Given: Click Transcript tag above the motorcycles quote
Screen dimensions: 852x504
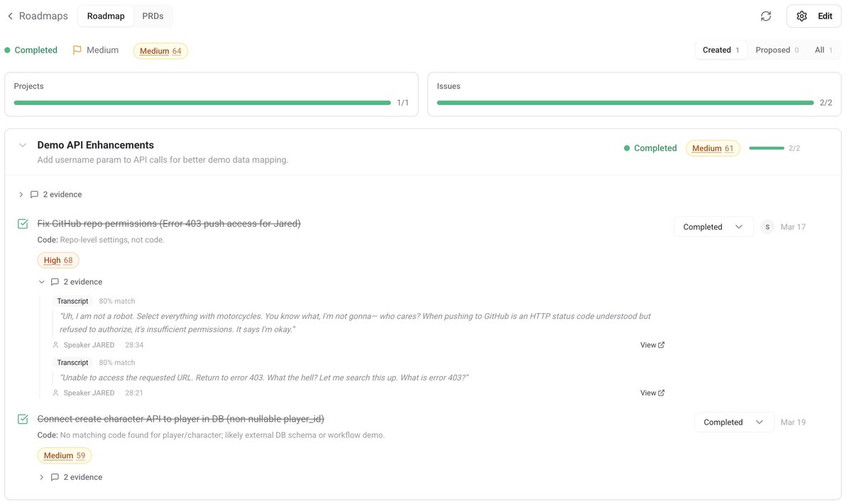Looking at the screenshot, I should (73, 301).
